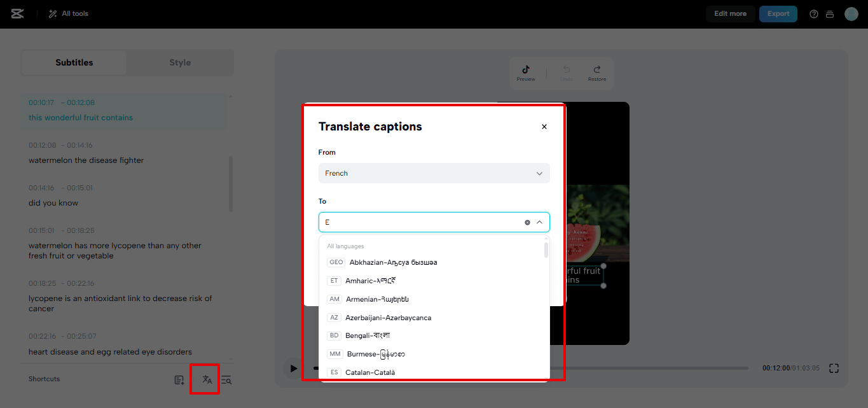Click the Zeemo logo in top left

pyautogui.click(x=17, y=13)
